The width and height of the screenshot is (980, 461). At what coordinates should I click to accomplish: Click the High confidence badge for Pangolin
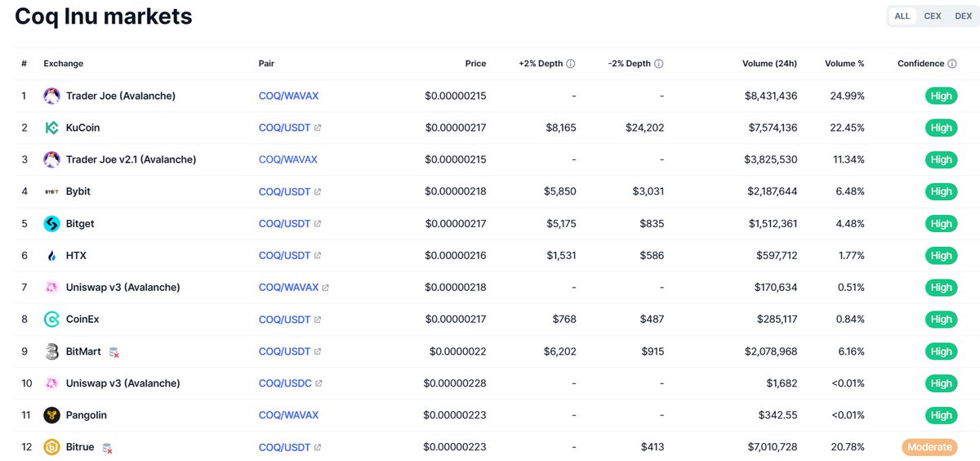[941, 415]
